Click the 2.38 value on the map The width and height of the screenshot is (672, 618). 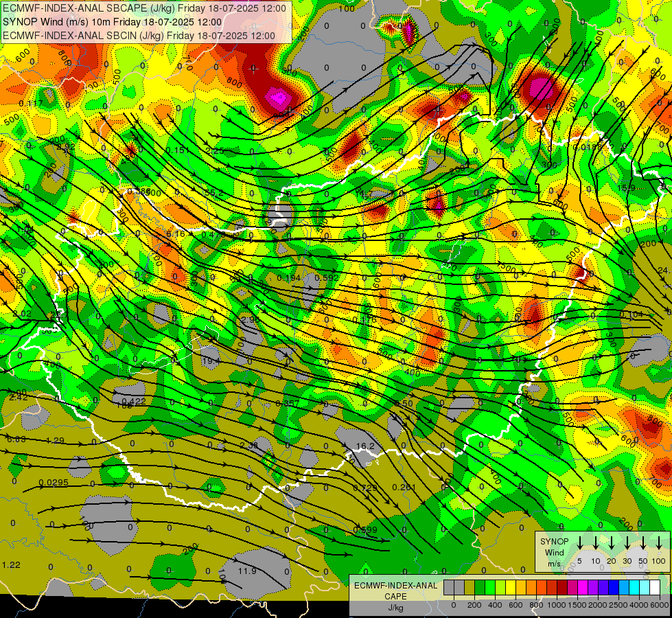tap(249, 445)
